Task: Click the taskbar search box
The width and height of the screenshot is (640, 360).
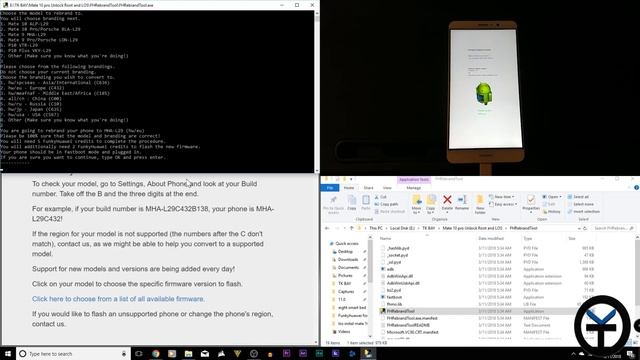Action: (x=73, y=353)
